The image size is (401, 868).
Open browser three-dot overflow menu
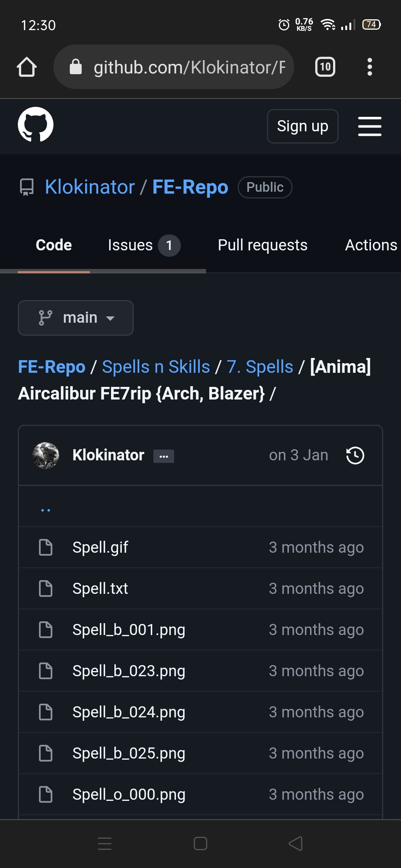click(369, 67)
